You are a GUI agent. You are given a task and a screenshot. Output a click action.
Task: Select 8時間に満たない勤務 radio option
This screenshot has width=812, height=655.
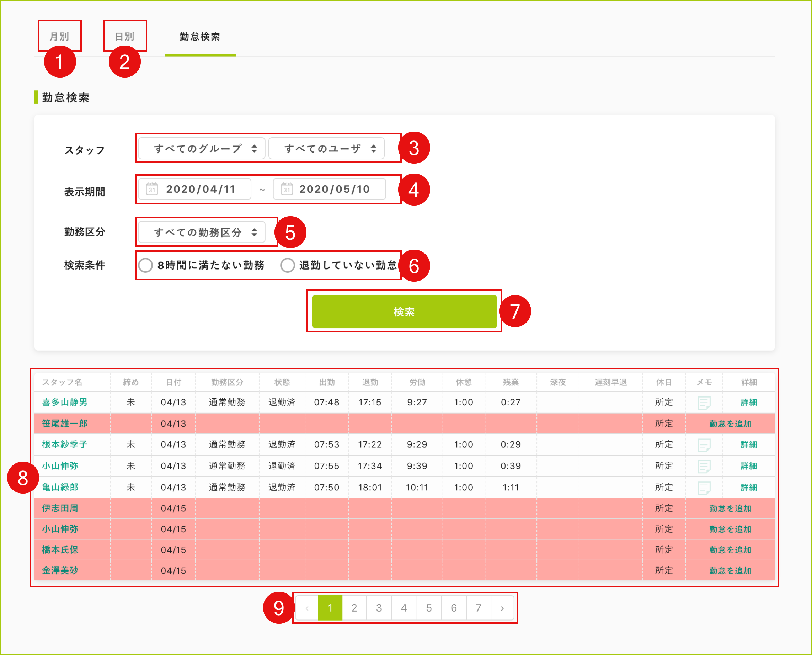coord(145,265)
